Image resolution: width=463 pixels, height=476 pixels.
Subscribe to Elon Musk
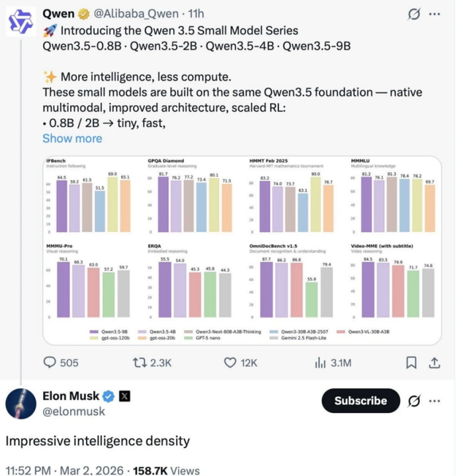pos(360,401)
